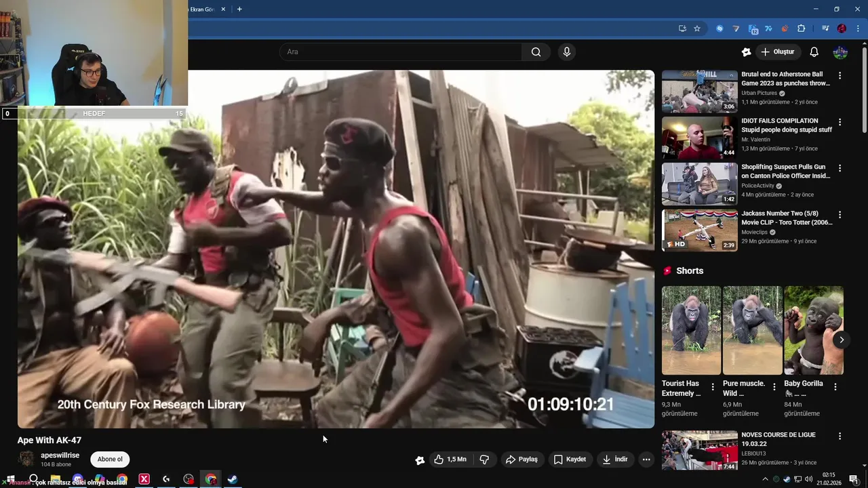Click the Ape With AK-47 video player
The height and width of the screenshot is (488, 868).
pyautogui.click(x=336, y=249)
